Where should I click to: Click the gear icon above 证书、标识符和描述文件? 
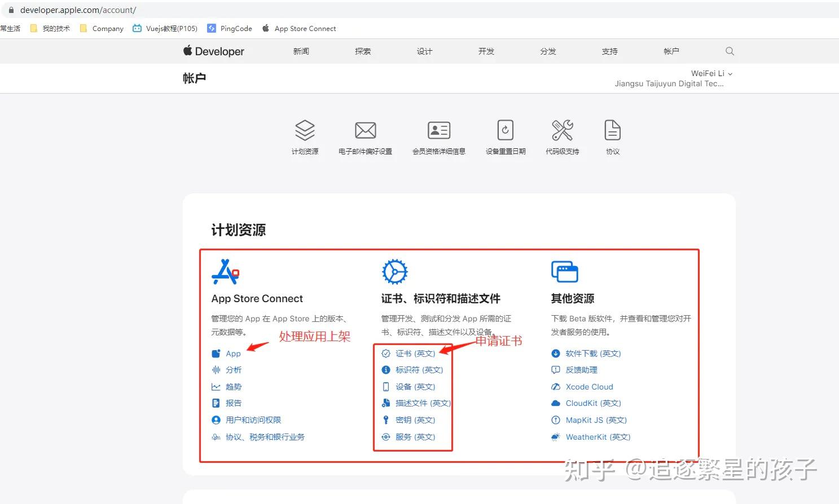394,271
